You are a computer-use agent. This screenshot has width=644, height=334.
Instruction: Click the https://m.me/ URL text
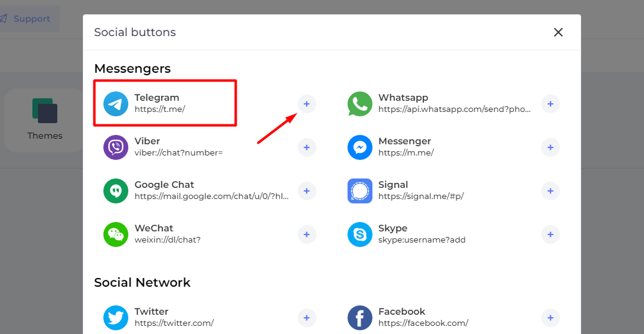coord(406,152)
